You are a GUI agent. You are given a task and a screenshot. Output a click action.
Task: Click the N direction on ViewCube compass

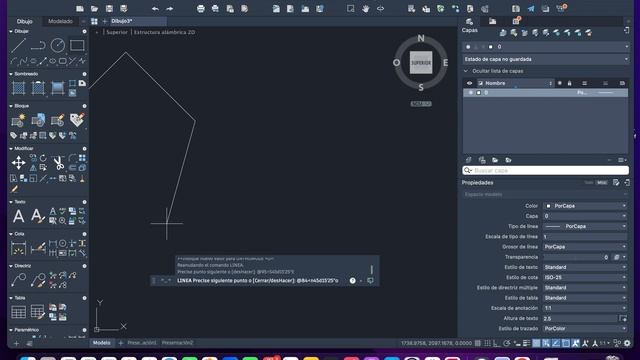pos(421,38)
